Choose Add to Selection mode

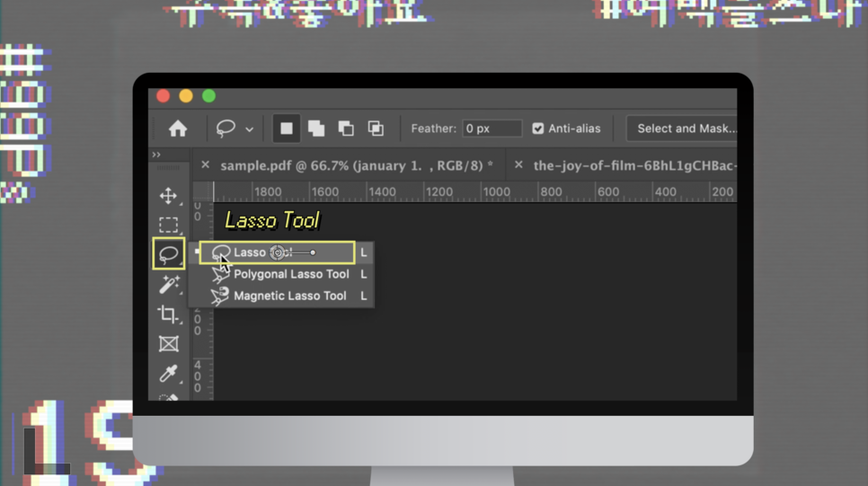316,128
